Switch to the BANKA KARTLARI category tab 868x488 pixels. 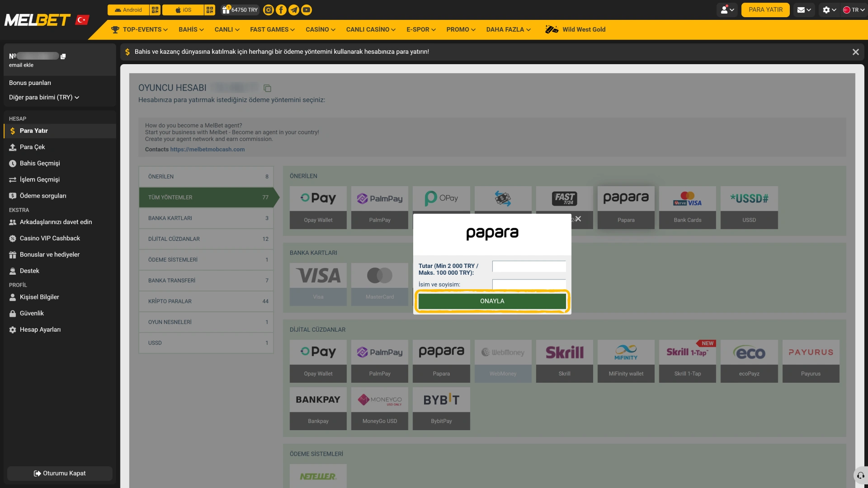(x=206, y=218)
